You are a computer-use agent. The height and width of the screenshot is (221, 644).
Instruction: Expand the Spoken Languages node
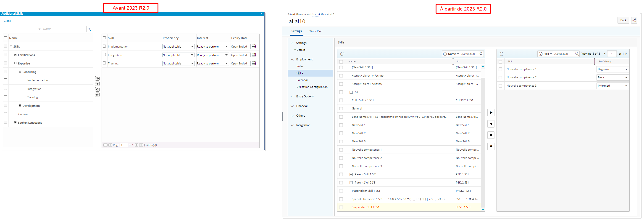[x=15, y=123]
